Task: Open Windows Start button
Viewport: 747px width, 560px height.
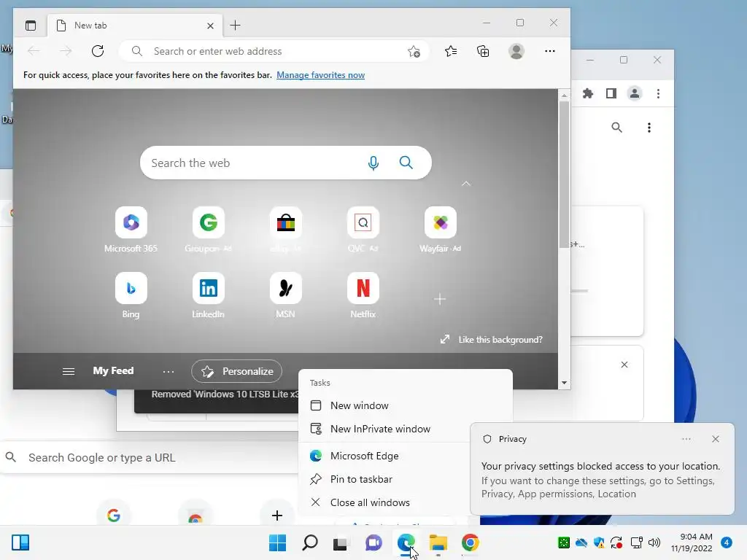Action: pyautogui.click(x=277, y=542)
